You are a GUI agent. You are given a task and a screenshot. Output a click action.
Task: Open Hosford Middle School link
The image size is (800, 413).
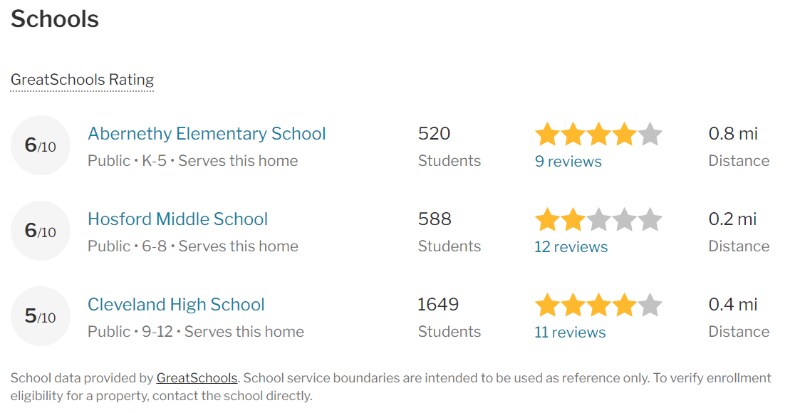click(178, 219)
